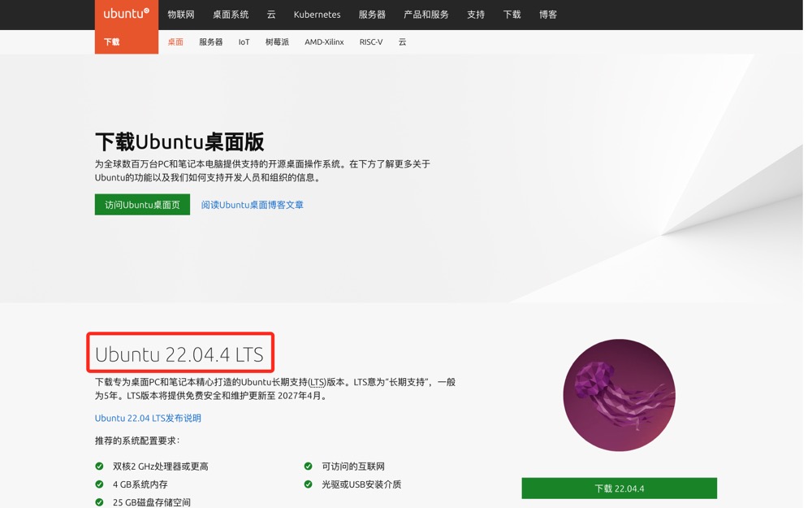Open the 阅读Ubuntu桌面博客文章 link

point(253,205)
